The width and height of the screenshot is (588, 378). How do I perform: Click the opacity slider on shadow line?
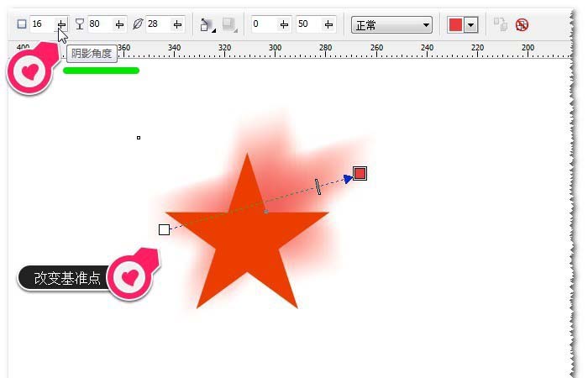pyautogui.click(x=318, y=186)
